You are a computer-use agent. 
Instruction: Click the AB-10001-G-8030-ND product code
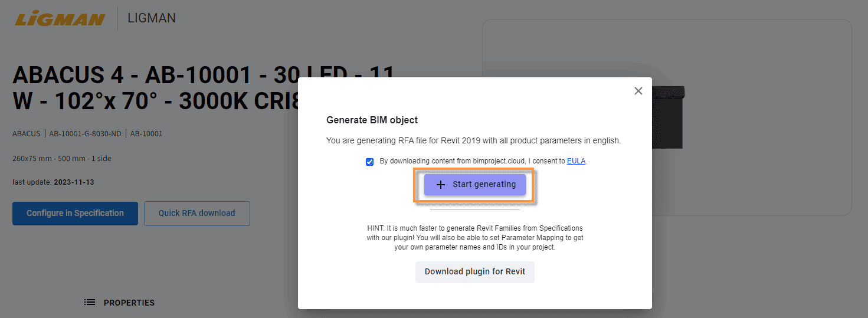85,134
